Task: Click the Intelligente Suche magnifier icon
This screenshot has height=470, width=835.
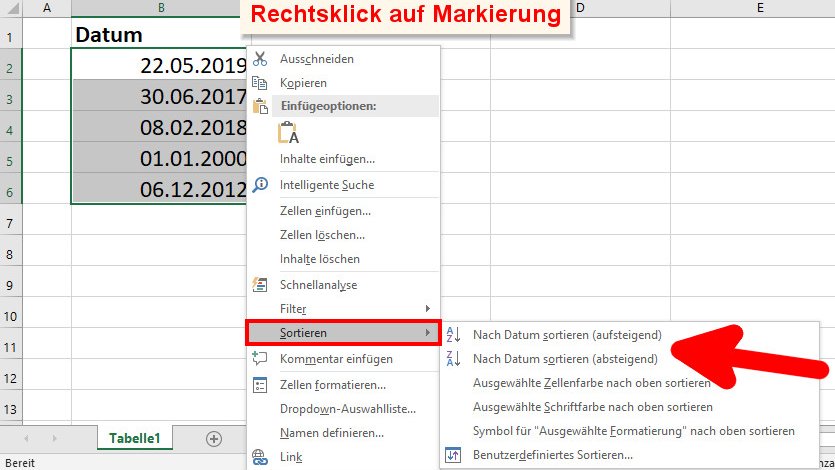Action: pyautogui.click(x=260, y=185)
